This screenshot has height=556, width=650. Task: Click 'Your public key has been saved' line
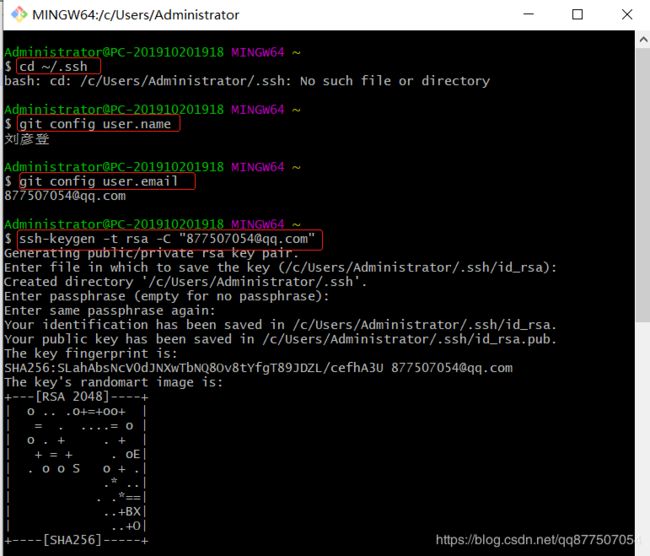[x=280, y=339]
